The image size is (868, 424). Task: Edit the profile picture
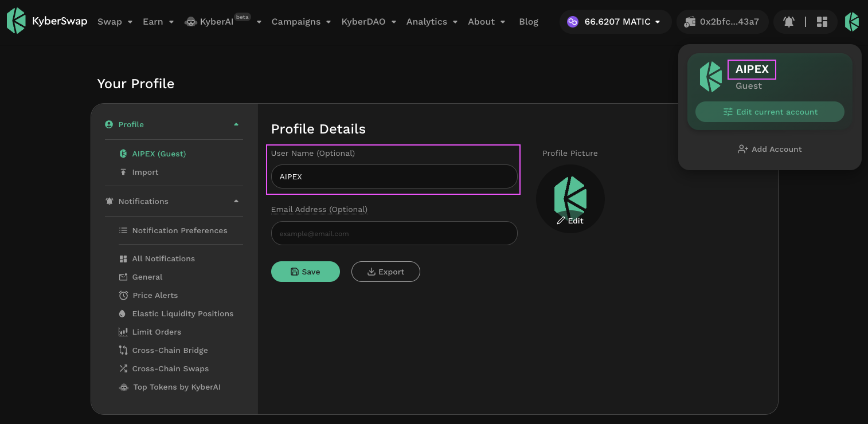click(570, 221)
